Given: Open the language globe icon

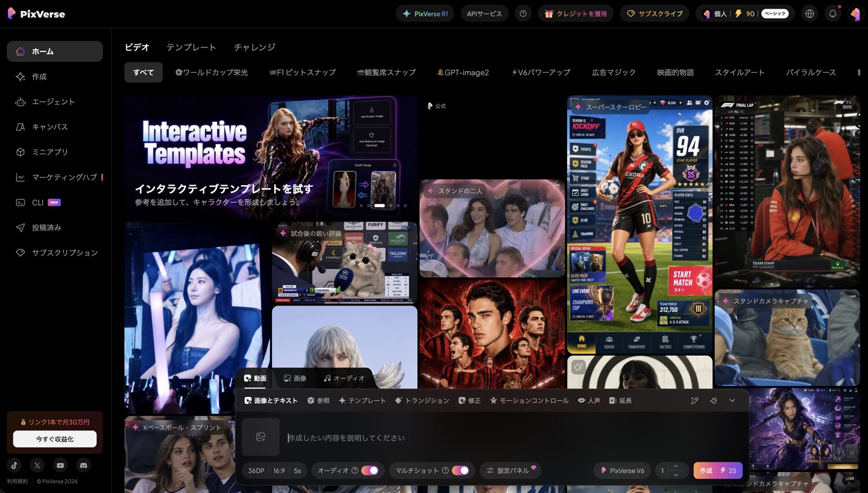Looking at the screenshot, I should click(x=810, y=13).
